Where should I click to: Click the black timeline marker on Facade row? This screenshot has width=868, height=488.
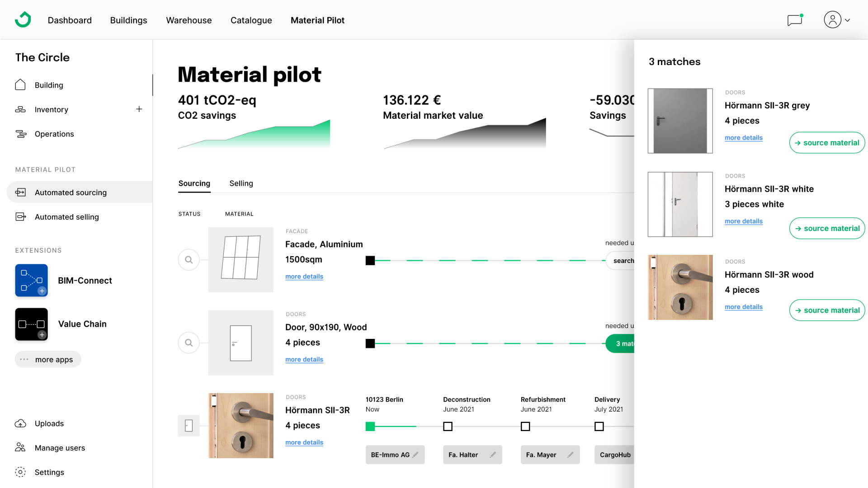(370, 260)
